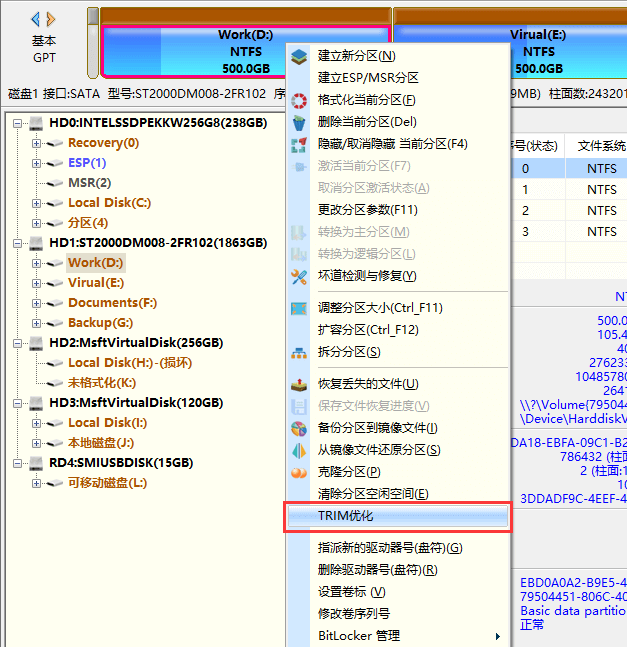Click the Bad Track Verify tools icon
627x647 pixels.
point(299,276)
